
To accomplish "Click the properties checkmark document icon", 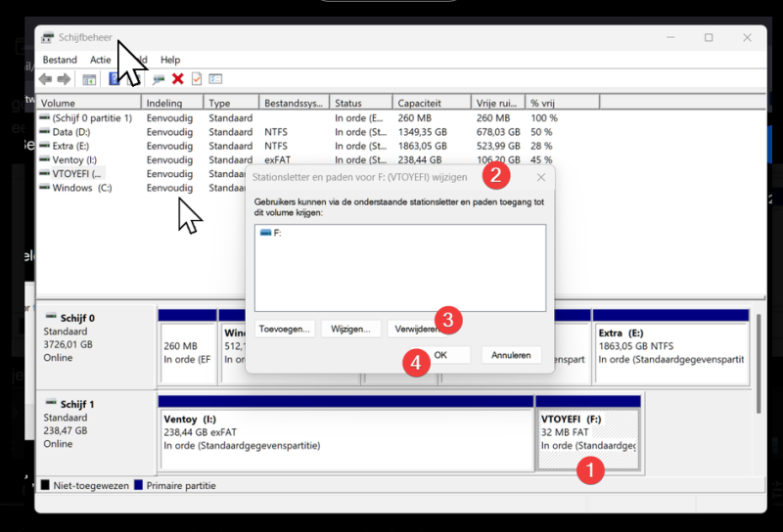I will point(197,79).
